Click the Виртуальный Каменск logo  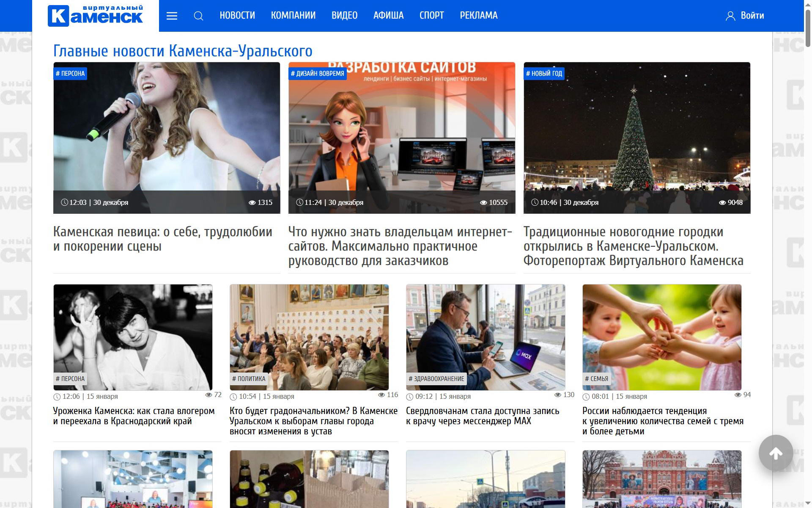point(96,16)
